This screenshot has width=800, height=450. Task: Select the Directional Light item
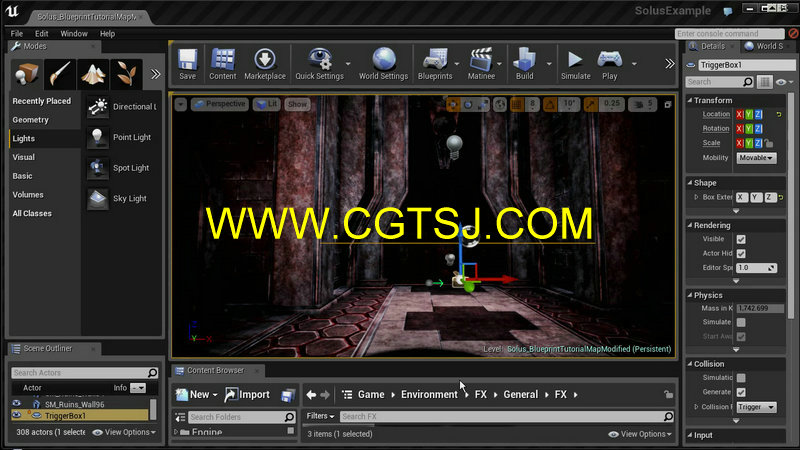point(122,107)
